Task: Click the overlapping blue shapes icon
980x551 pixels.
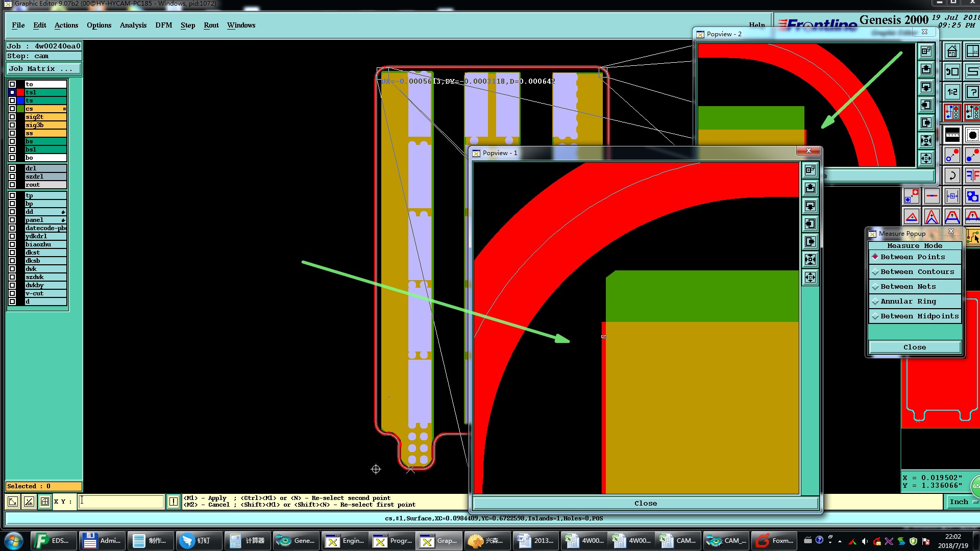Action: point(972,196)
